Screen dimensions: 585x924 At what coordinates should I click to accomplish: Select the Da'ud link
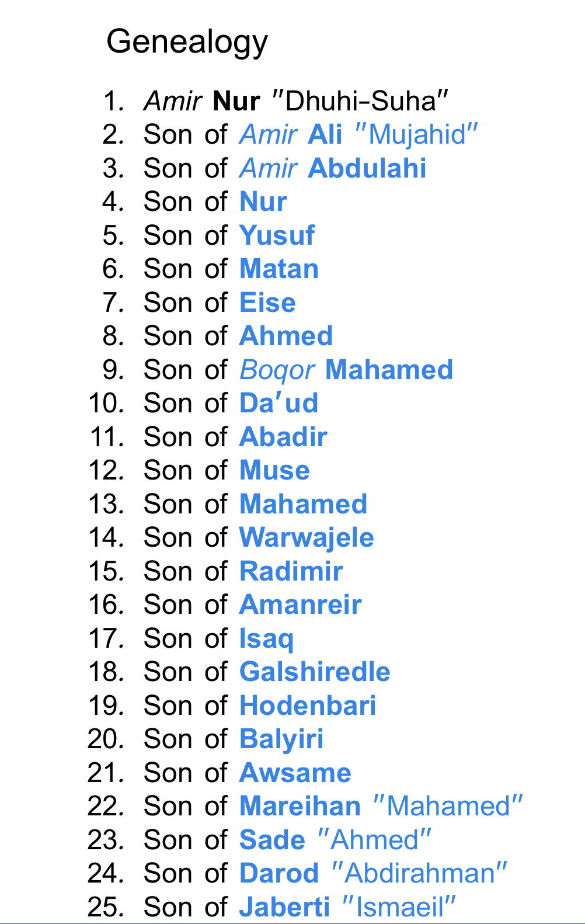tap(278, 404)
